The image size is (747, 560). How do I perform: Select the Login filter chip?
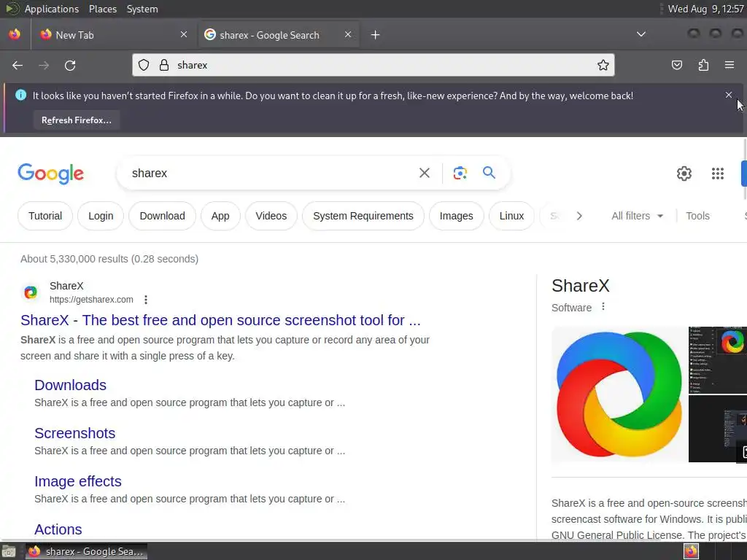(x=101, y=216)
